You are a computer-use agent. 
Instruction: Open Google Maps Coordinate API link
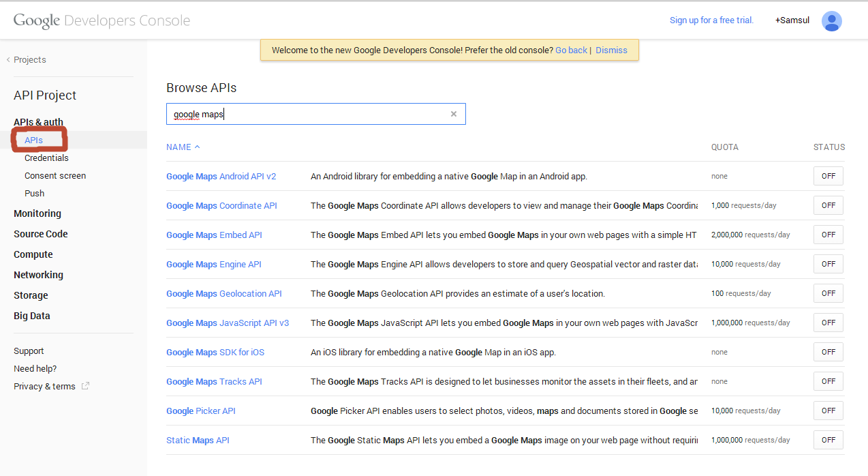(x=221, y=205)
